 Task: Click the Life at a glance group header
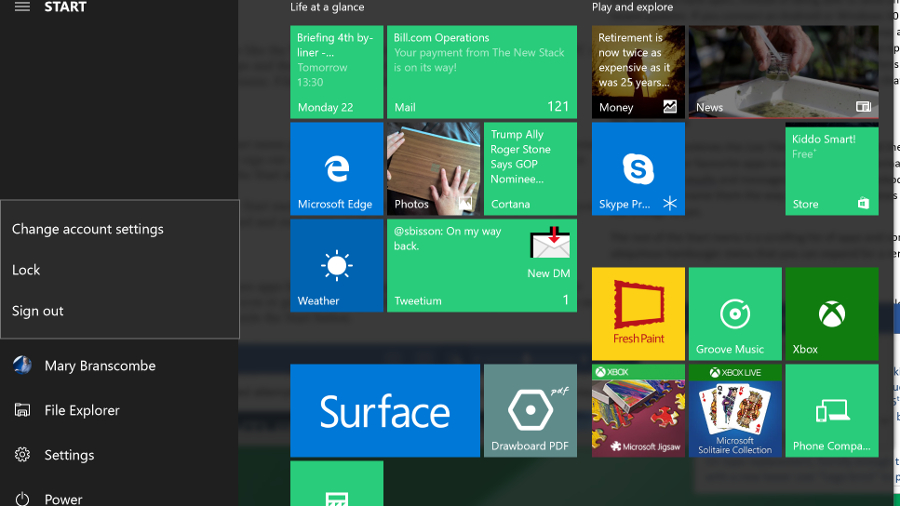coord(327,7)
